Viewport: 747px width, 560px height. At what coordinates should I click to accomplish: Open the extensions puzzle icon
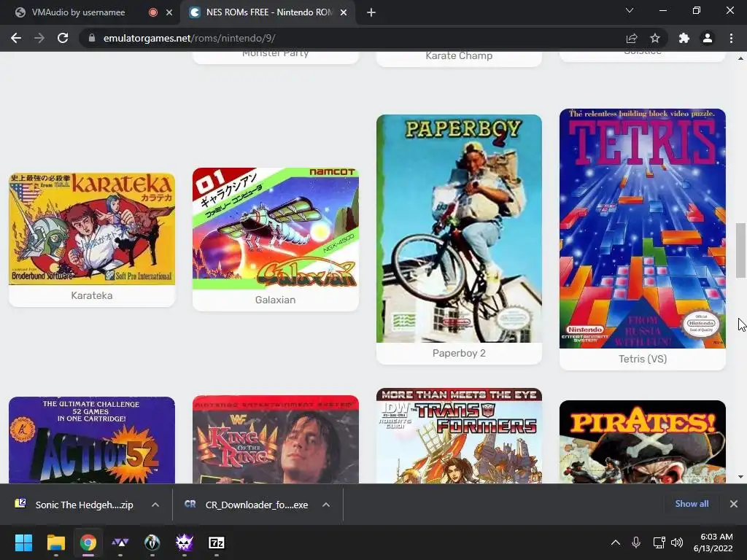684,38
